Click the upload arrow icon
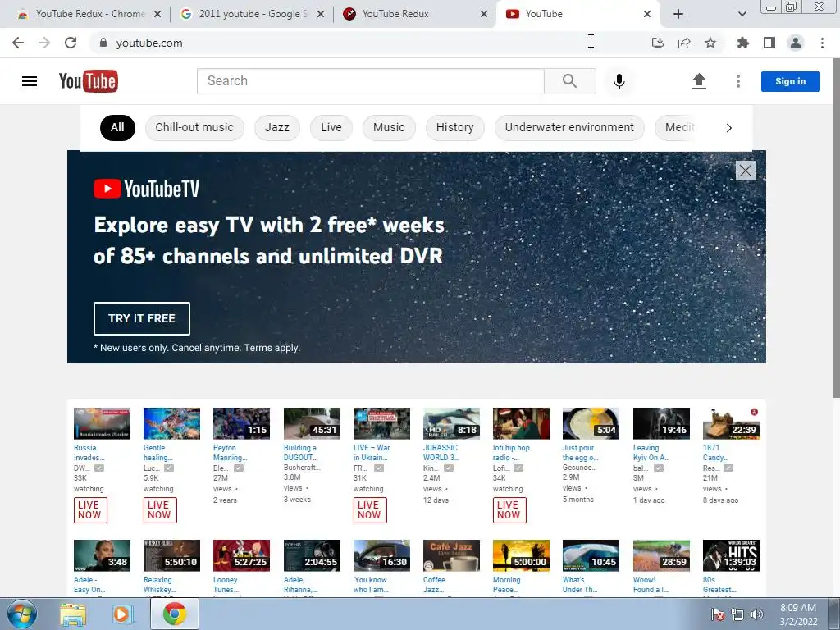The height and width of the screenshot is (630, 840). 699,81
